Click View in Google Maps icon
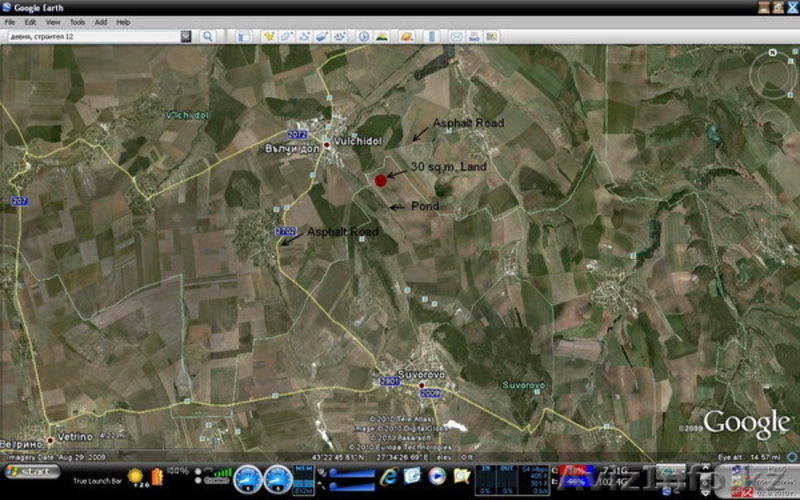 pos(491,36)
